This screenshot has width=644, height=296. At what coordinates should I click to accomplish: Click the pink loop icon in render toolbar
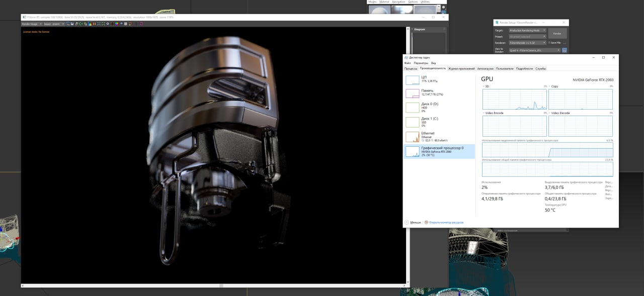coord(141,24)
